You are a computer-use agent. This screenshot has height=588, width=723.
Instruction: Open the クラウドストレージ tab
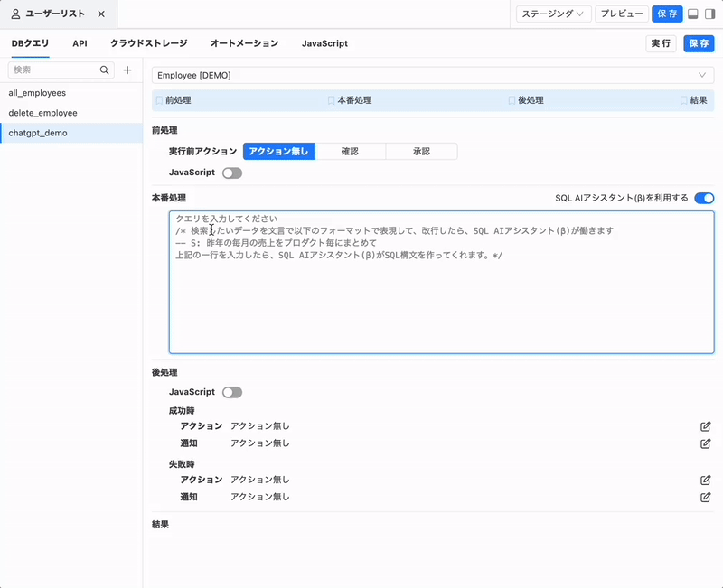[149, 43]
